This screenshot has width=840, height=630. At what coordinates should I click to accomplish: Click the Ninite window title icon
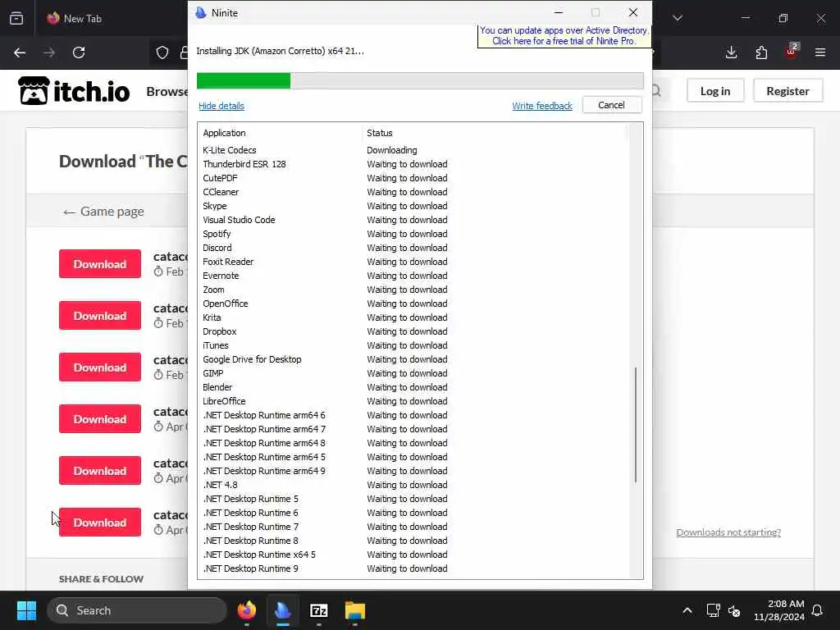pos(201,12)
